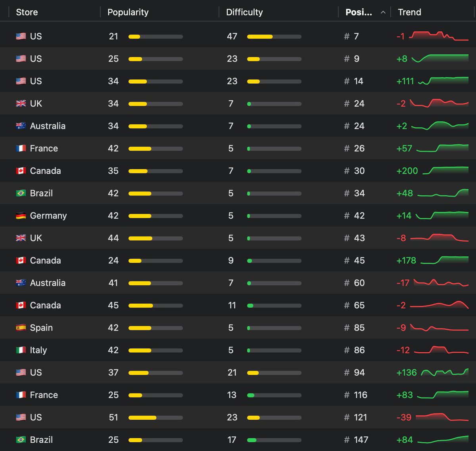Sort by the Trend column header
The image size is (476, 451).
point(409,12)
